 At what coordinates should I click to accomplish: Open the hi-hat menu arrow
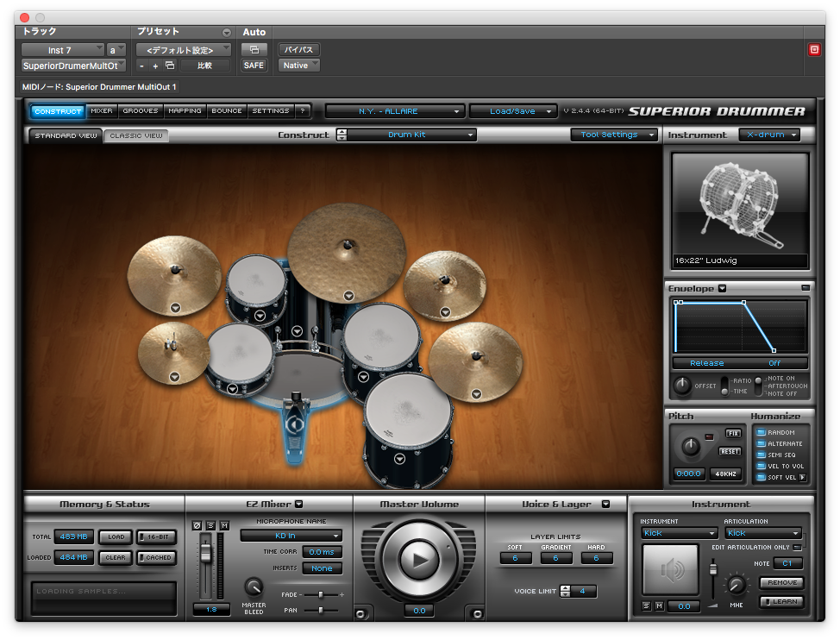175,377
